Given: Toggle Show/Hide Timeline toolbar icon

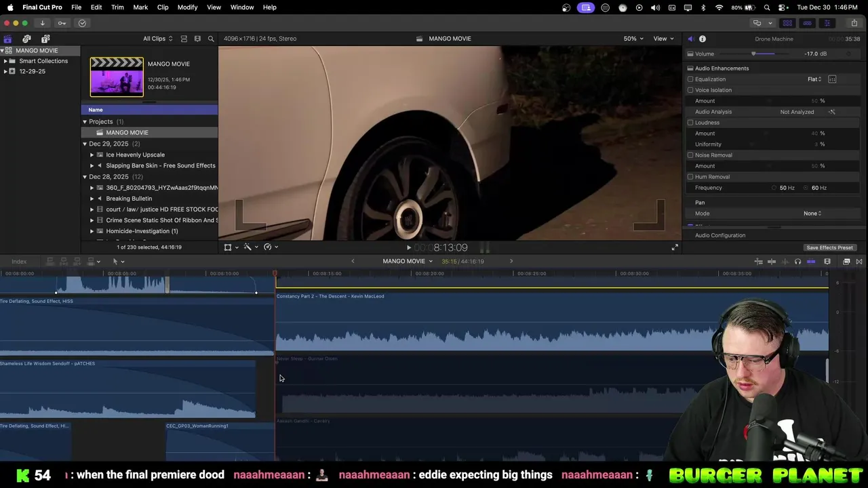Looking at the screenshot, I should 807,23.
